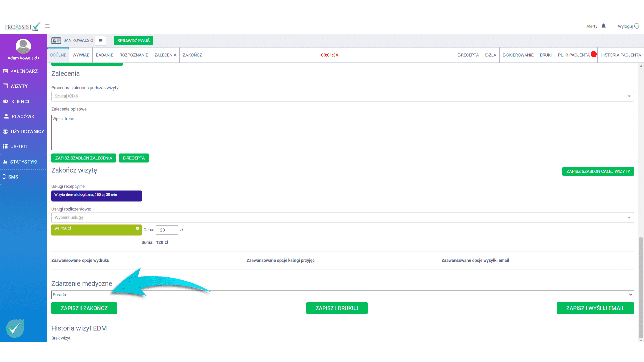Expand Zaawansowane opcje wysyłki email

pos(475,260)
